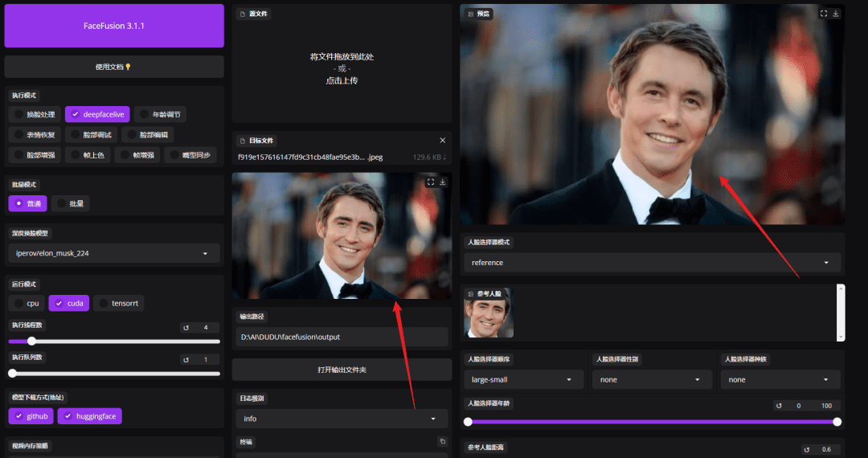Enable 帧增强 processor
The image size is (868, 458).
point(138,155)
